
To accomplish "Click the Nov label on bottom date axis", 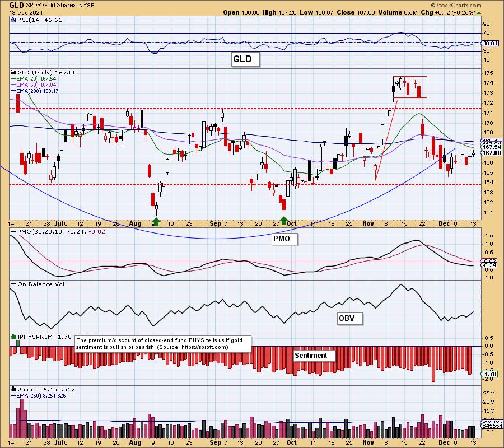I will tap(368, 442).
